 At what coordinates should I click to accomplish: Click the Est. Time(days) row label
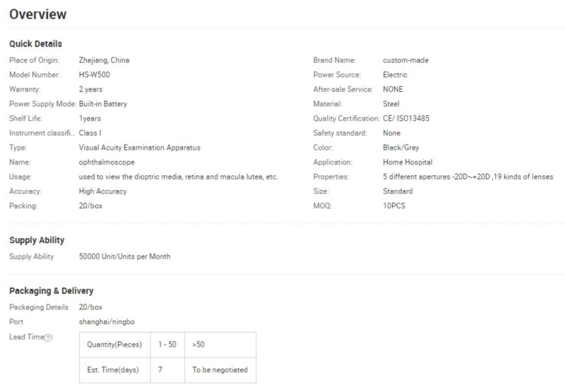click(114, 370)
